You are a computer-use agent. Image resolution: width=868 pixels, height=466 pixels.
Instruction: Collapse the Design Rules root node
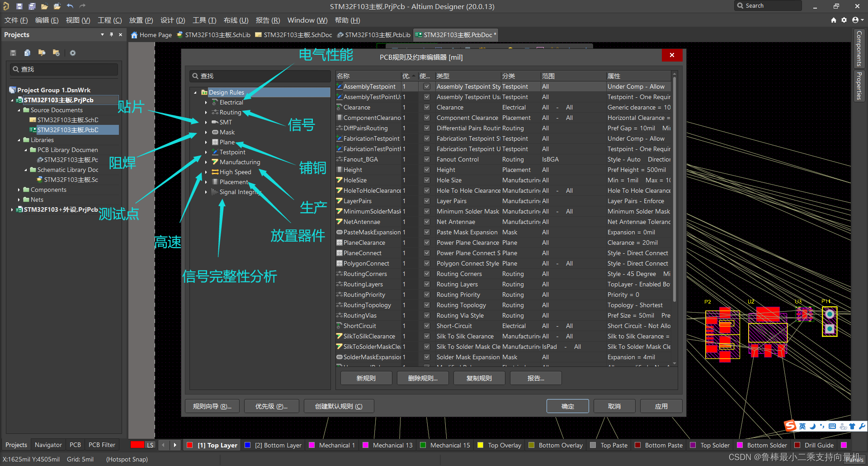195,92
